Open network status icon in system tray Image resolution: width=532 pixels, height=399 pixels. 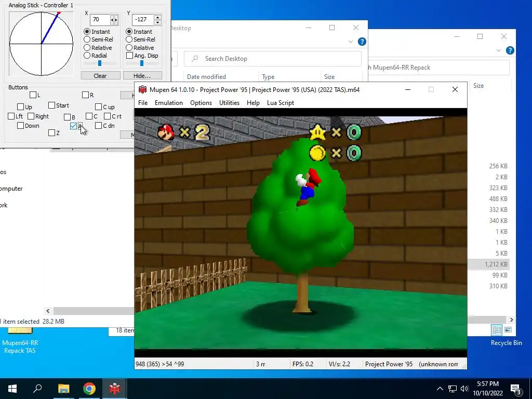coord(453,389)
